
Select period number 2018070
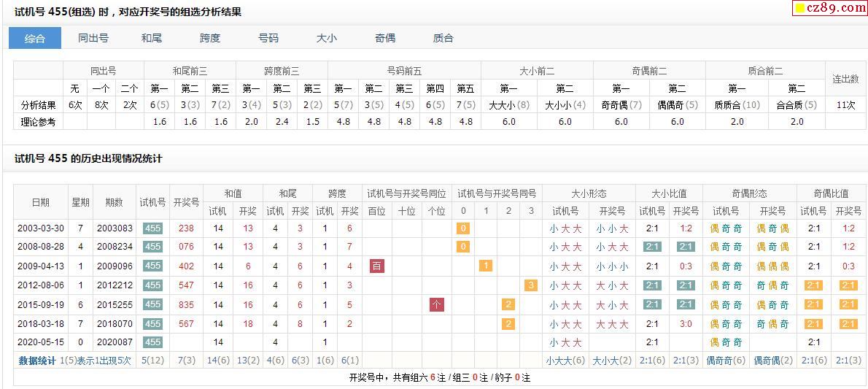115,323
